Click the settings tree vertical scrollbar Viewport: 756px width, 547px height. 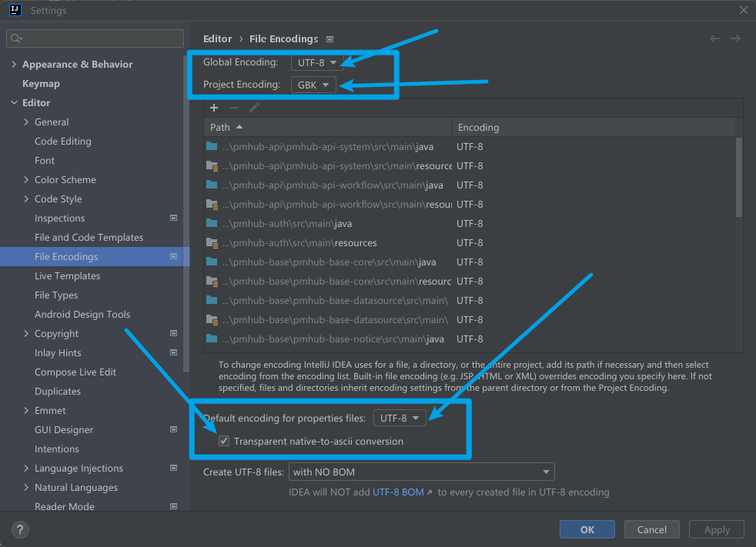tap(186, 212)
